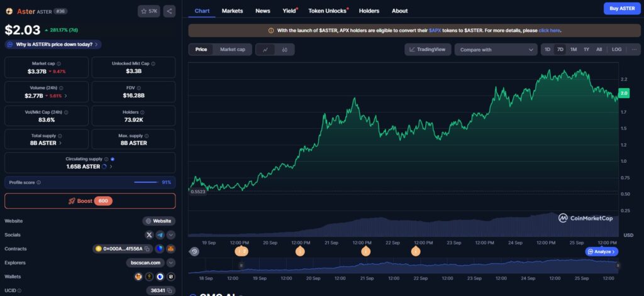Screen dimensions: 644x296
Task: Expand more Socials links chevron
Action: 171,234
